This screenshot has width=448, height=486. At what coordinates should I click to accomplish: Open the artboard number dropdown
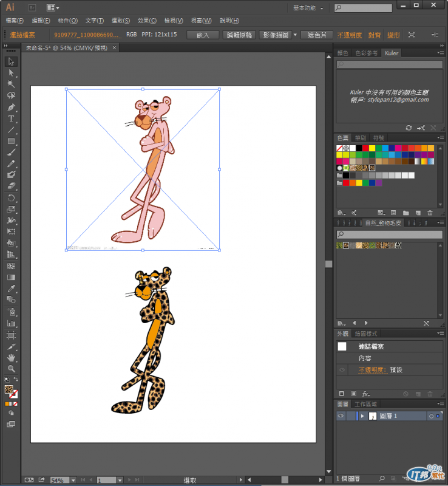[120, 480]
